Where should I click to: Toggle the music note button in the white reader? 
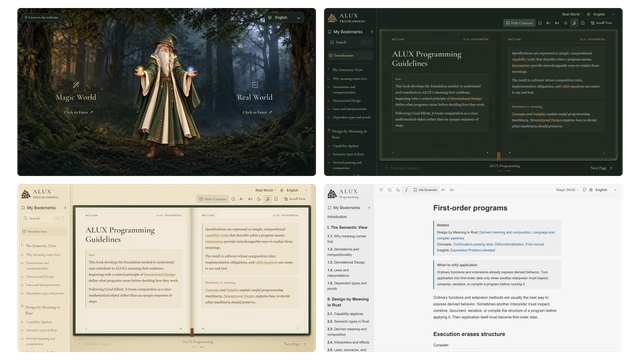point(406,190)
